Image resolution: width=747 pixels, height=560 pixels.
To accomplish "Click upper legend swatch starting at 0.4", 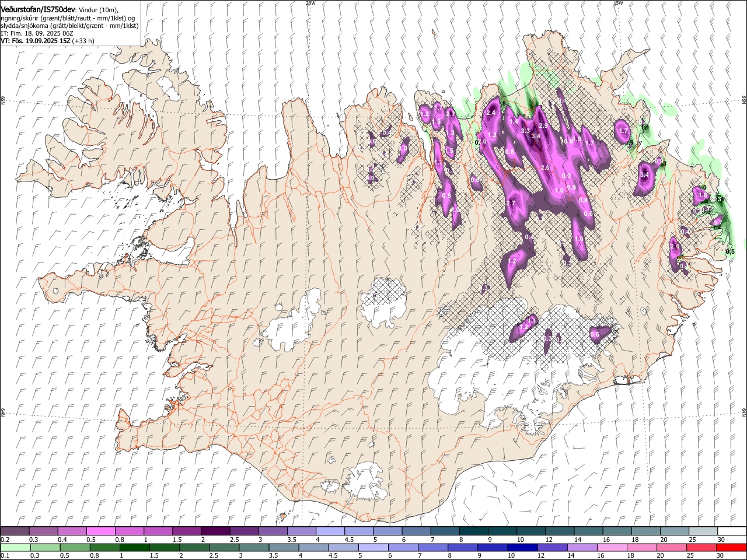I will point(72,531).
